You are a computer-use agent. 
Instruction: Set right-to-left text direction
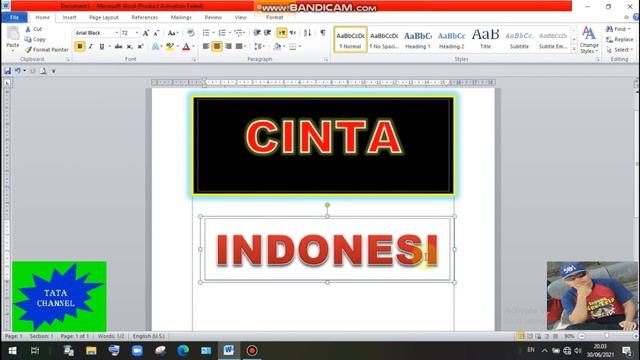[293, 33]
